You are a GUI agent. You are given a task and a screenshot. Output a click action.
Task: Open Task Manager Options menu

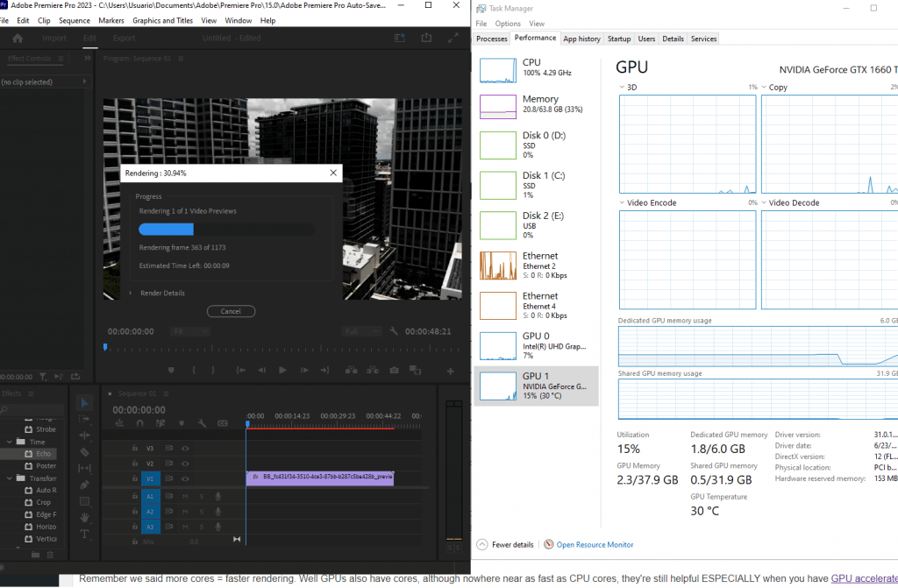tap(508, 24)
